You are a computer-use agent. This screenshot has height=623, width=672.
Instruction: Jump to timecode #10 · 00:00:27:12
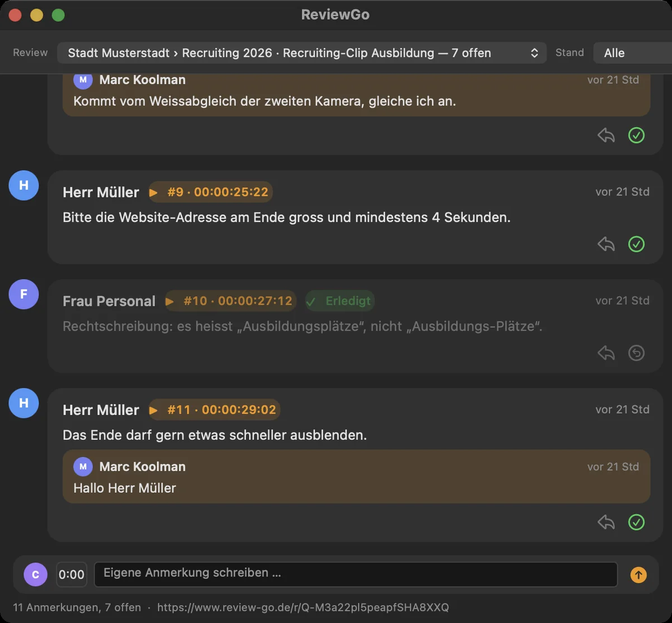(x=231, y=301)
